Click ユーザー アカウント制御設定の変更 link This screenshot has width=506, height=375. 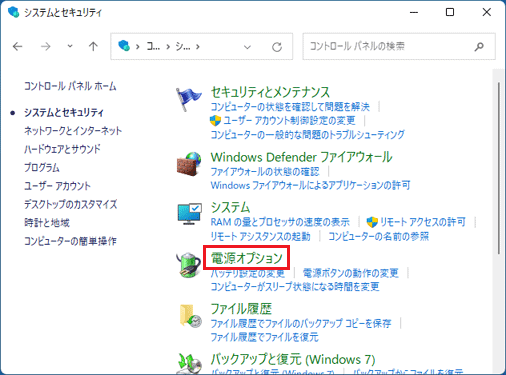point(289,120)
